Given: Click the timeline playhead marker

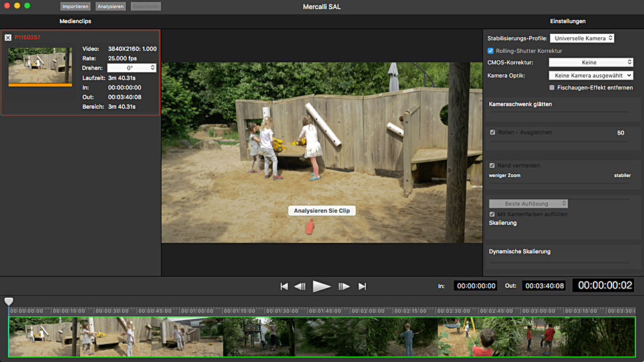Looking at the screenshot, I should (x=9, y=302).
